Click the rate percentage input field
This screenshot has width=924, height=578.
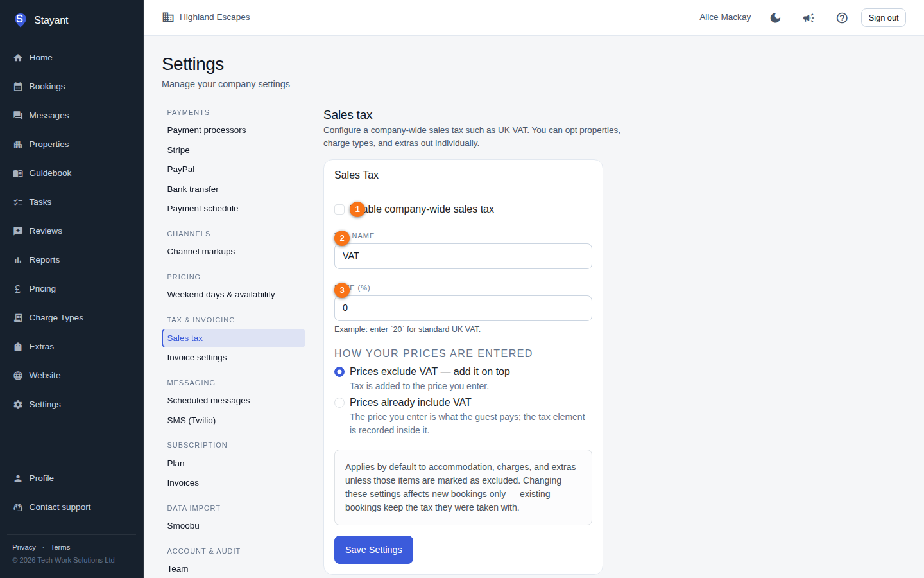(463, 308)
